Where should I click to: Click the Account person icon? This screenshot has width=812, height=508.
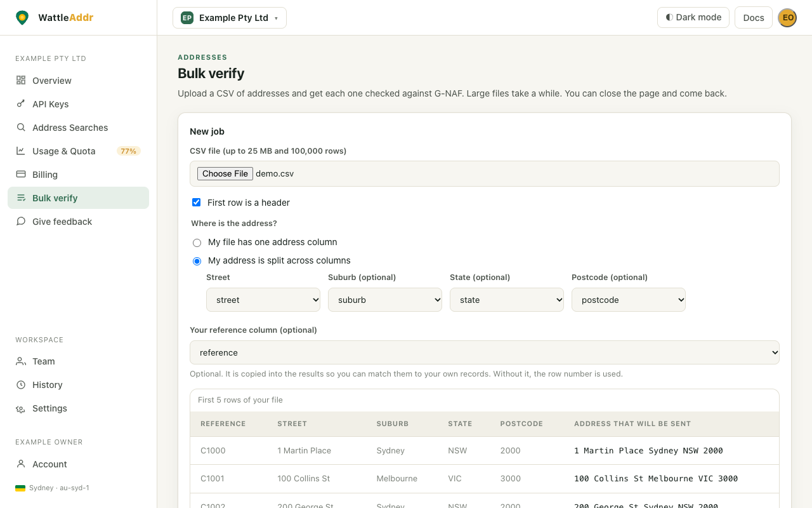point(21,464)
